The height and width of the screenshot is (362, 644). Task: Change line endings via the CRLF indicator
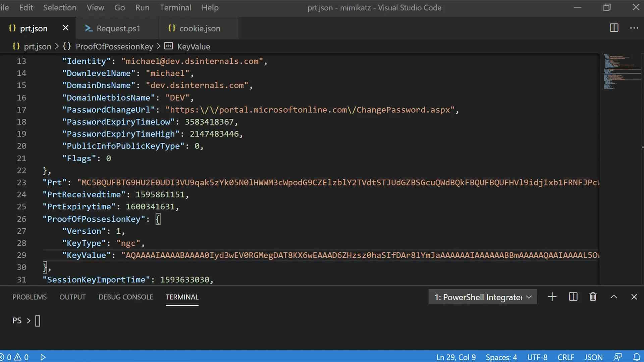tap(566, 357)
